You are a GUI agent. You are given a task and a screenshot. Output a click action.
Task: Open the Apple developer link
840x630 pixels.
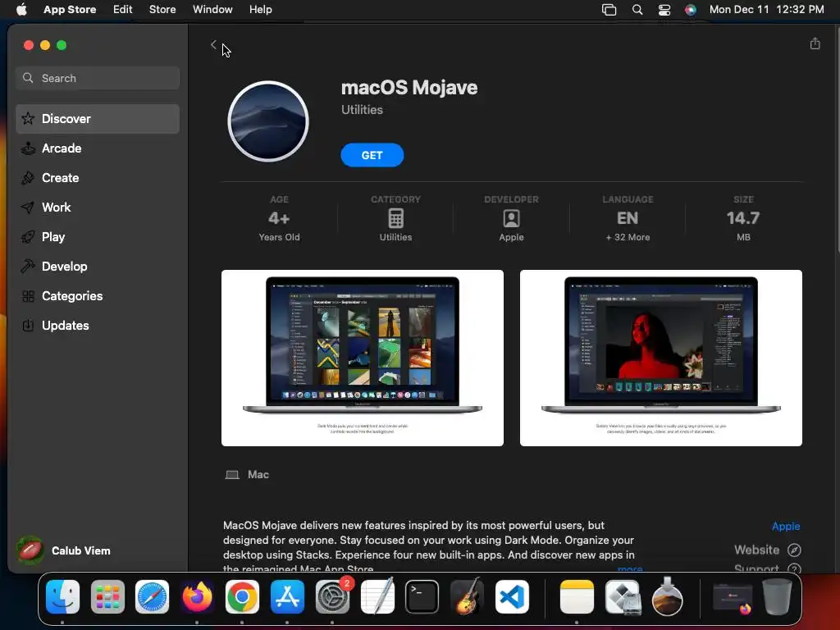(785, 527)
